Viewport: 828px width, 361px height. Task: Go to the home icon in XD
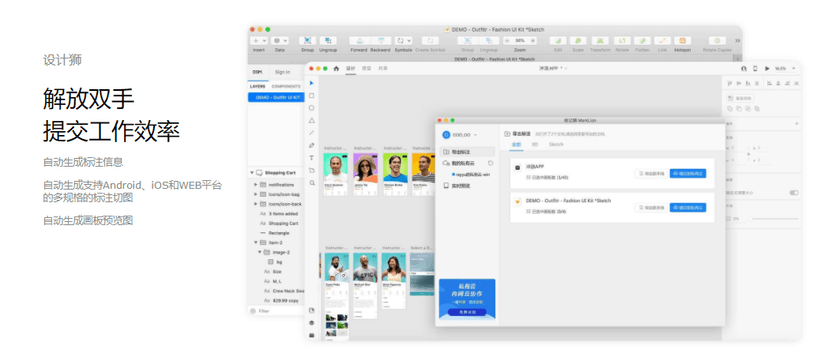tap(336, 69)
